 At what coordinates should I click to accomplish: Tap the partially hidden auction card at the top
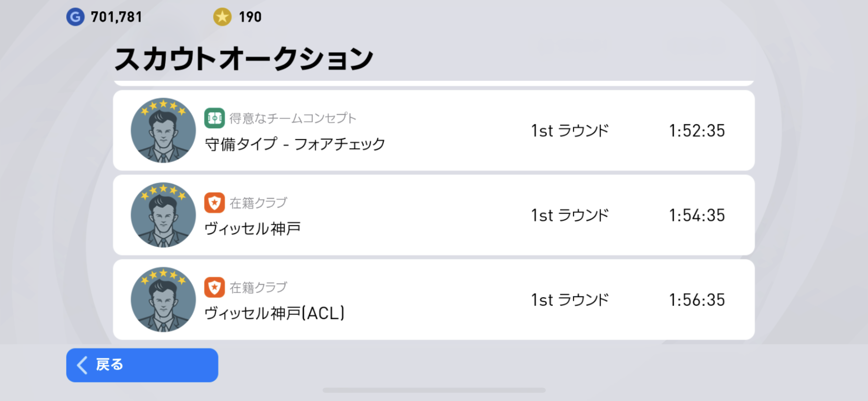[434, 83]
